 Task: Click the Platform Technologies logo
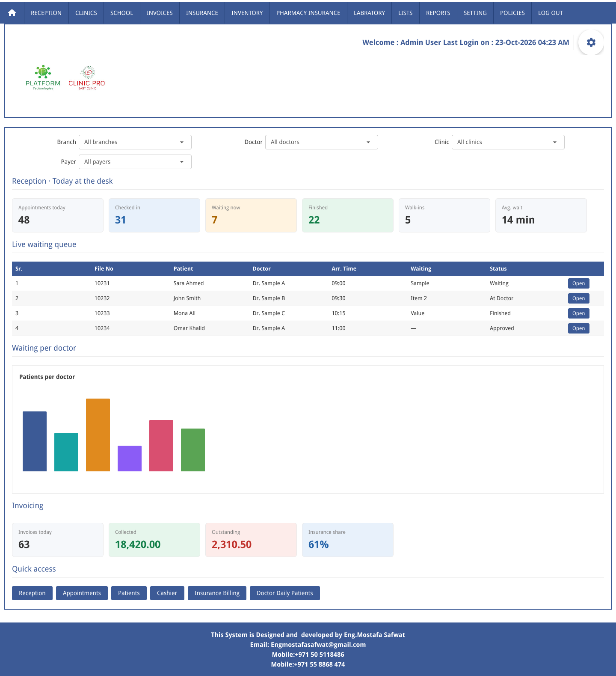point(43,77)
